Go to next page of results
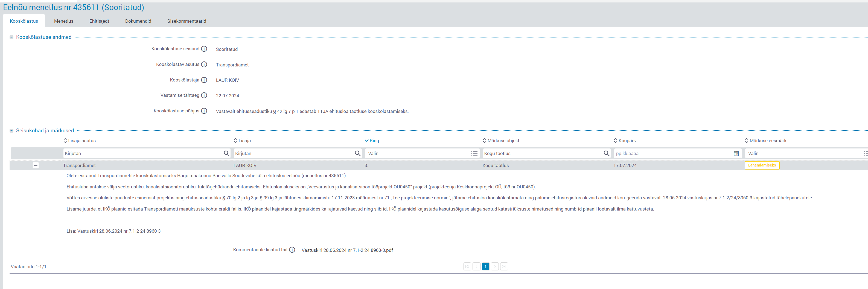The image size is (868, 289). pyautogui.click(x=495, y=266)
